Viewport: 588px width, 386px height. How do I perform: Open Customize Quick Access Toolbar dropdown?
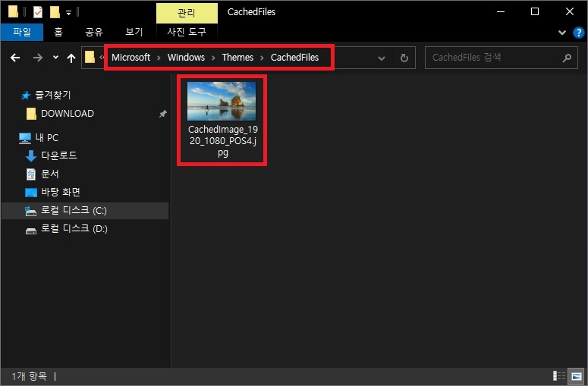[68, 12]
